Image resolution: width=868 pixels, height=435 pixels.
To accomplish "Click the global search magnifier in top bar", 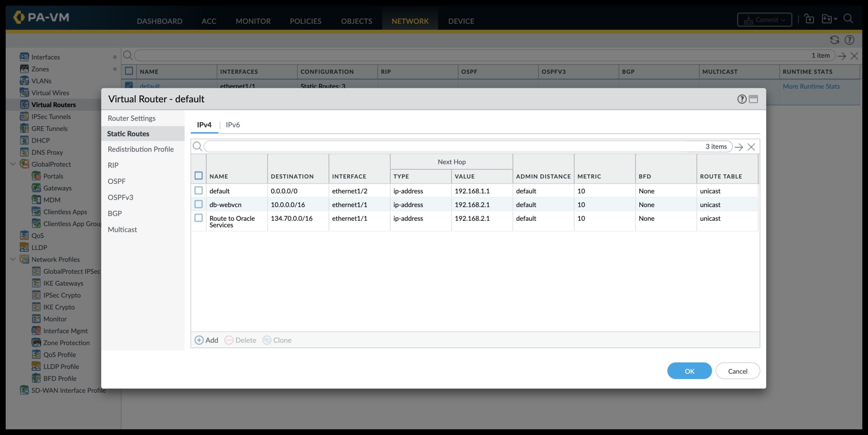I will click(x=849, y=19).
